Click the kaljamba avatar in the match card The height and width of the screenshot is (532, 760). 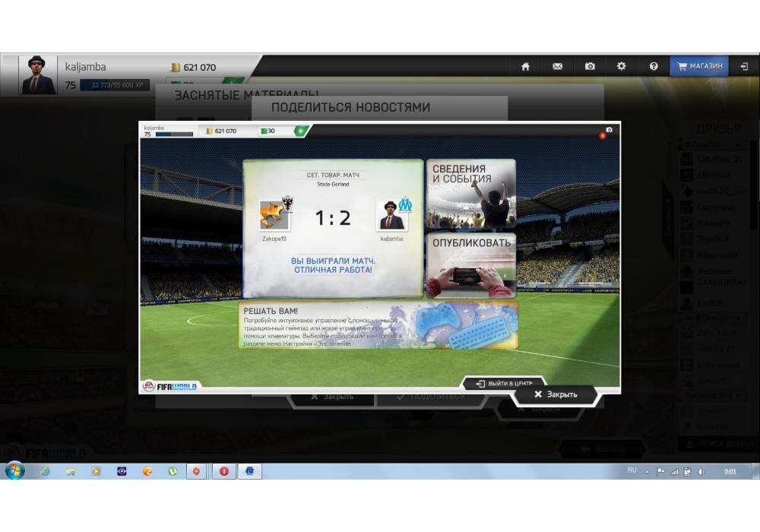[x=391, y=214]
